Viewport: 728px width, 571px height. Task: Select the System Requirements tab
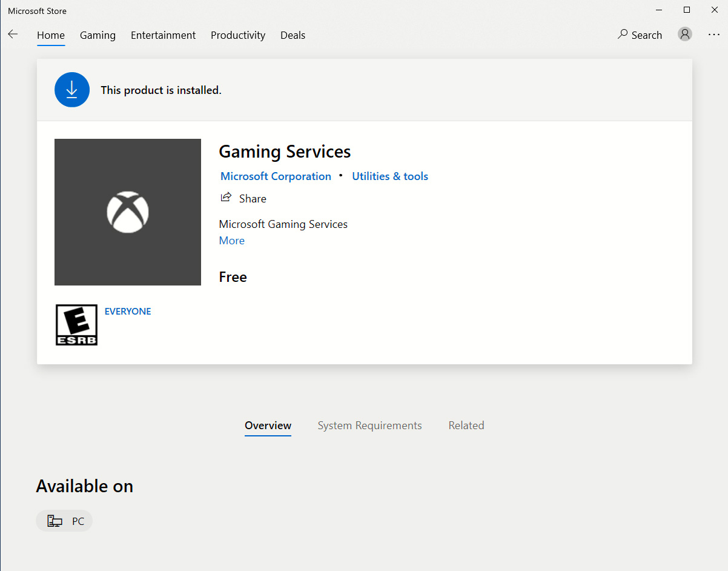point(369,426)
